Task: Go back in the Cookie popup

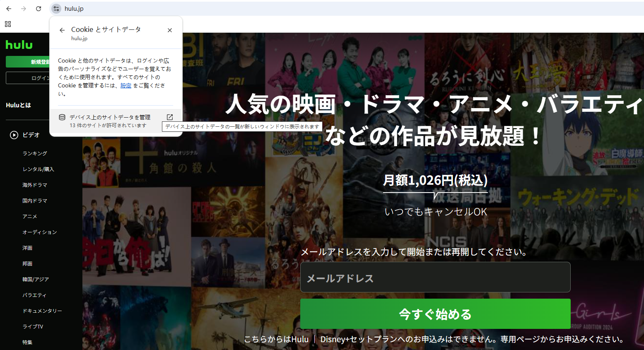Action: 62,30
